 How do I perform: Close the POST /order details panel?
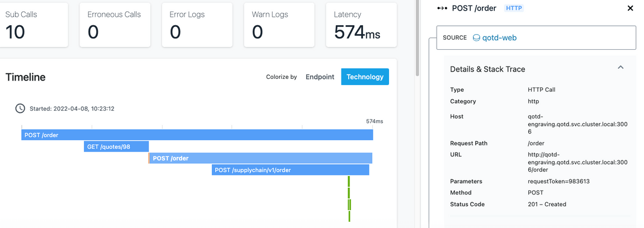(631, 8)
